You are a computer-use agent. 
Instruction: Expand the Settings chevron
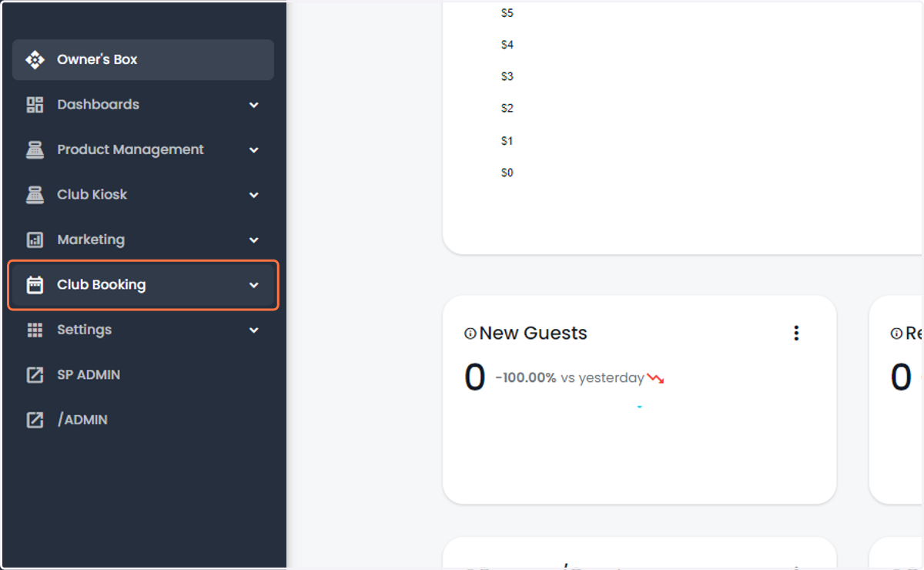[x=254, y=330]
